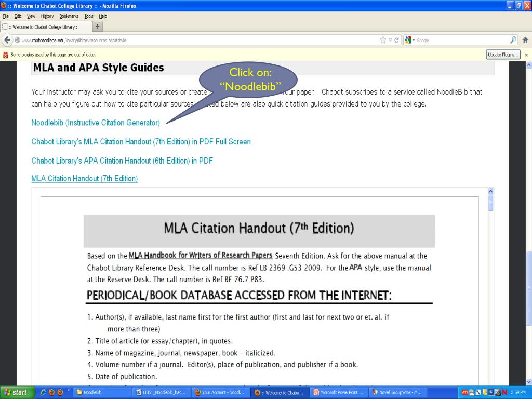Switch to Microsoft PowerPoint taskbar button
The width and height of the screenshot is (532, 399).
click(x=339, y=393)
